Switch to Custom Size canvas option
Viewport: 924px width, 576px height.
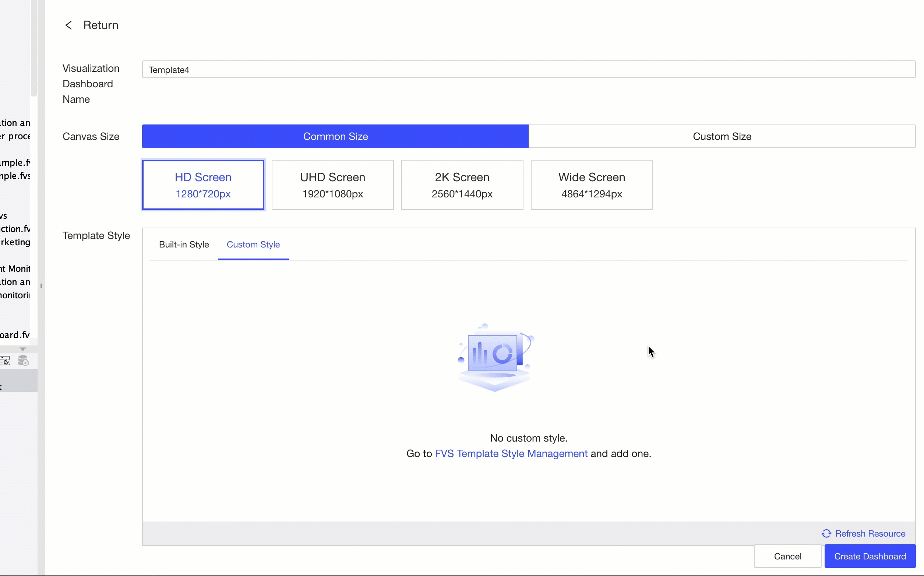pyautogui.click(x=722, y=136)
